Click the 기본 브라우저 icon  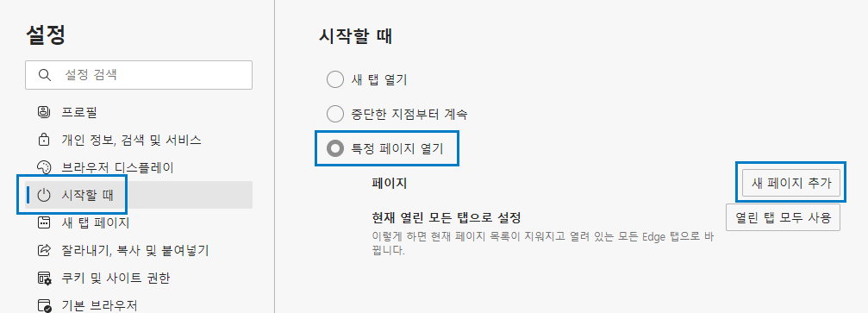tap(44, 306)
